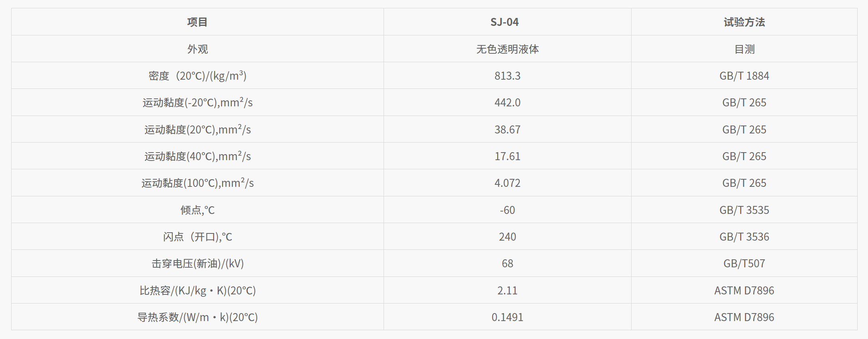Click the GB/T 1884 cell
Image resolution: width=868 pixels, height=339 pixels.
point(744,76)
